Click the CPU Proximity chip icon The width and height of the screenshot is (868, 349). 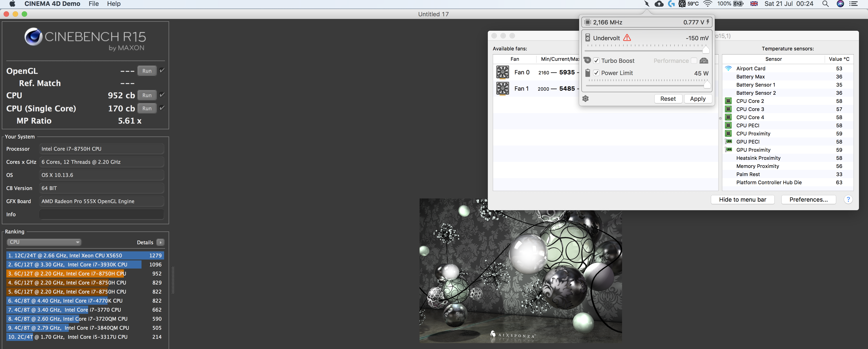pyautogui.click(x=728, y=133)
